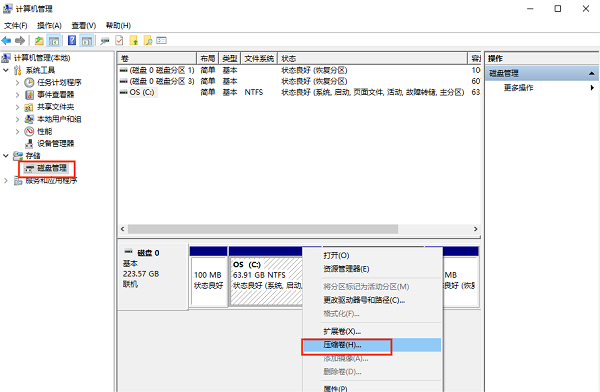Expand the 共享文件夹 node
This screenshot has width=600, height=392.
coord(17,107)
